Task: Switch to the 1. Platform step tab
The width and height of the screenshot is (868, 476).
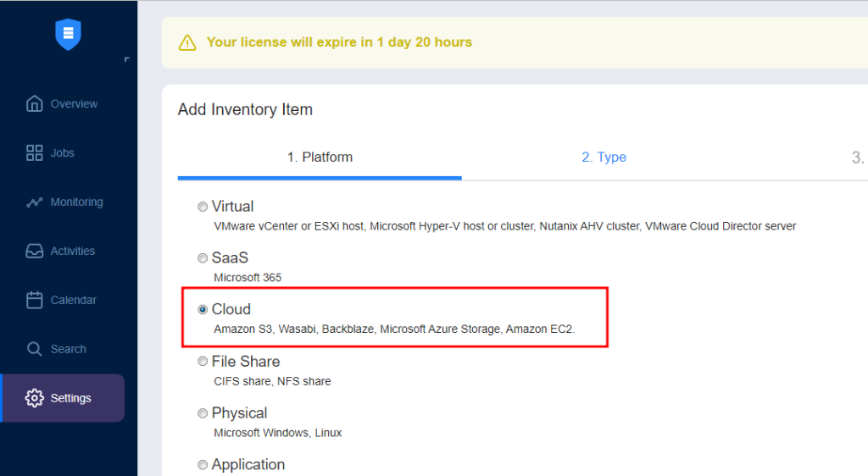Action: coord(320,157)
